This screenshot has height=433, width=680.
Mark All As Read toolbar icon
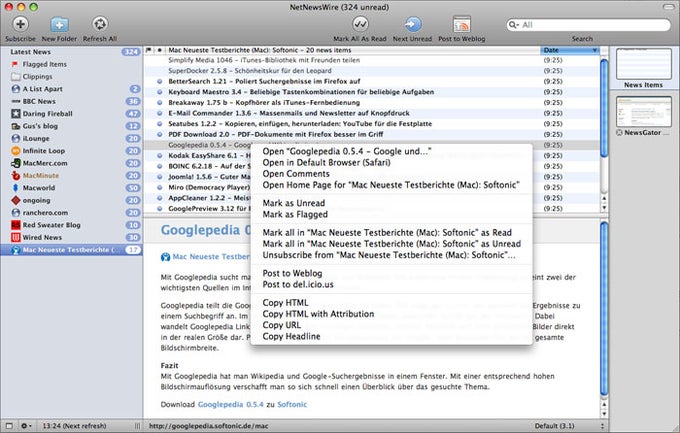pos(360,24)
